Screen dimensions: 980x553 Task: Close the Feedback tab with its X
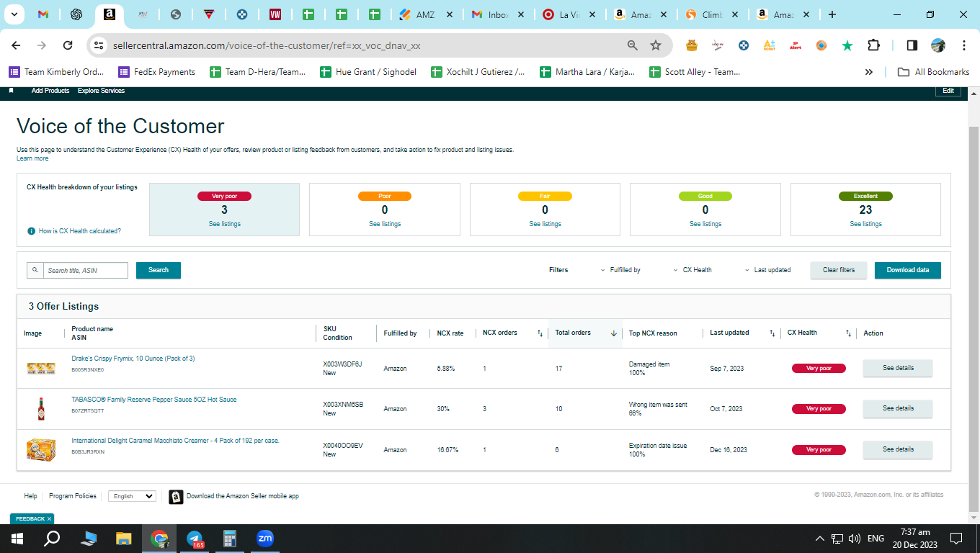click(50, 518)
